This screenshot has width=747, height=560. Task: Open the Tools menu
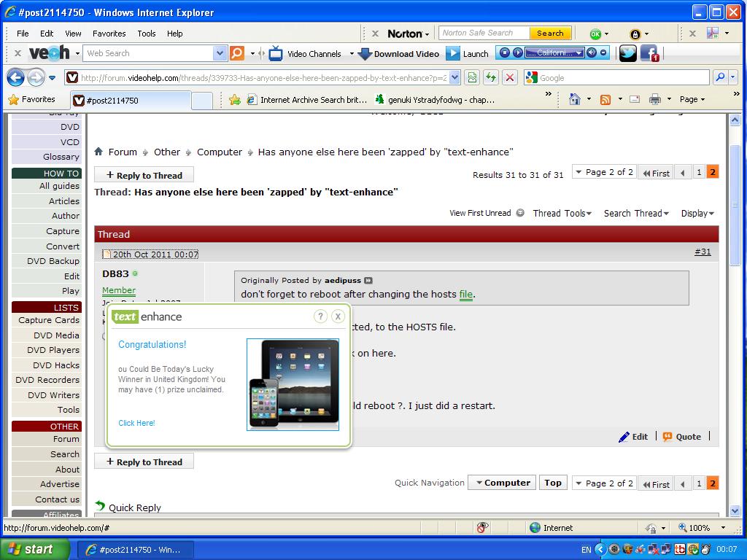(x=146, y=34)
